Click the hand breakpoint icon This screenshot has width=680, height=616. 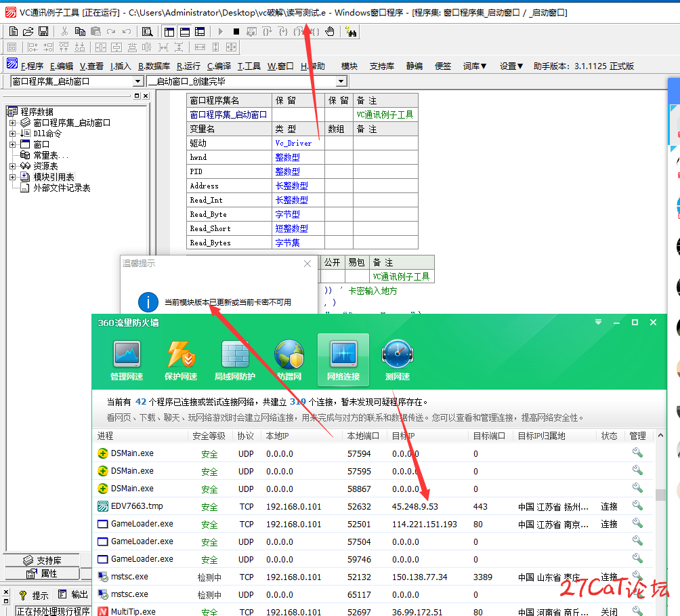click(x=330, y=32)
